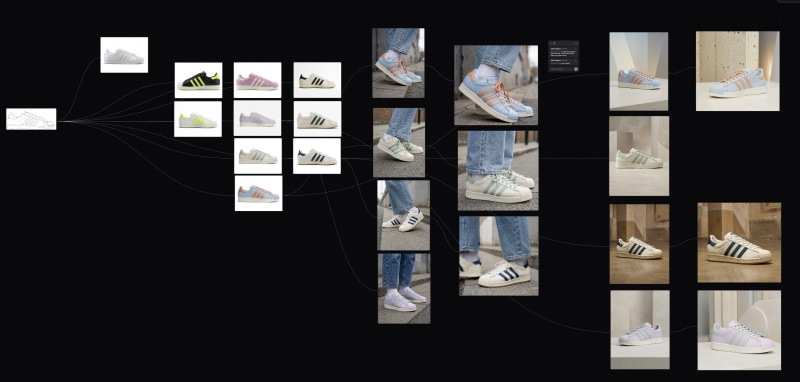Viewport: 800px width, 382px height.
Task: Open the large navy-striped sneaker street photo
Action: coord(498,256)
